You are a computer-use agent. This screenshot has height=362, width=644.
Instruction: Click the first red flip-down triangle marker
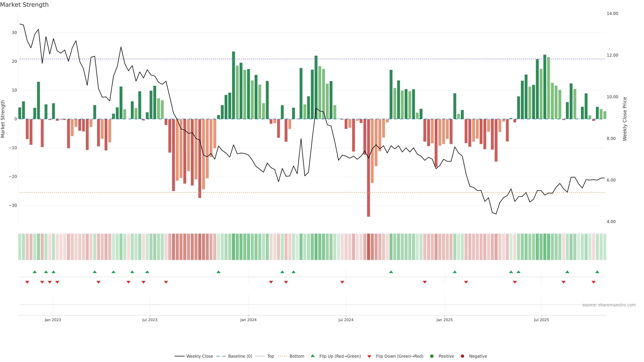(27, 282)
